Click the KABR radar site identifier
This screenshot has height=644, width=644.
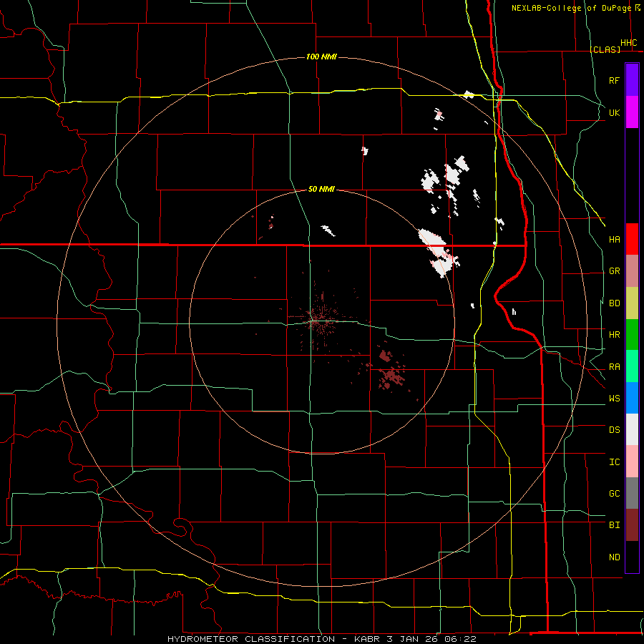coord(368,639)
